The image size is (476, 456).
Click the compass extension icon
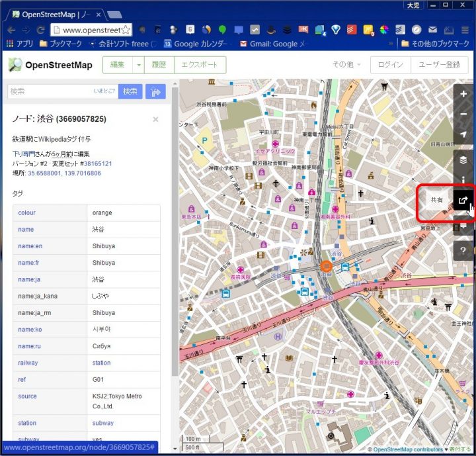tap(416, 30)
